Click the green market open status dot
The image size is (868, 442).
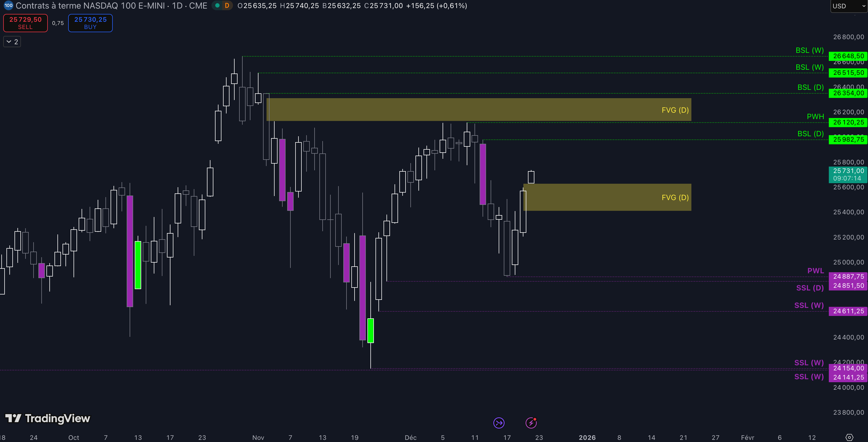click(x=218, y=6)
